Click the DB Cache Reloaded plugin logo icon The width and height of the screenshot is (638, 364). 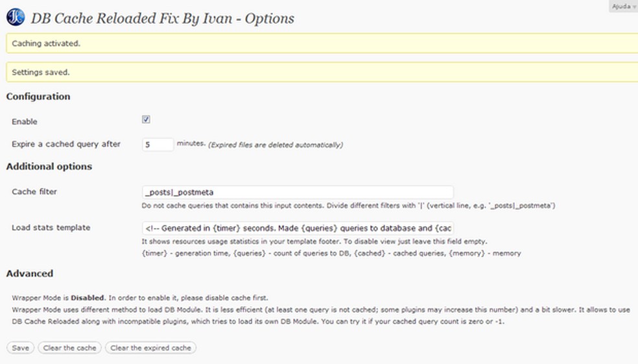click(x=16, y=17)
